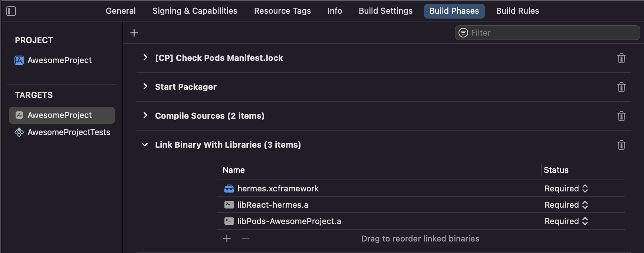This screenshot has width=644, height=253.
Task: Add a new build phase with plus
Action: click(134, 33)
